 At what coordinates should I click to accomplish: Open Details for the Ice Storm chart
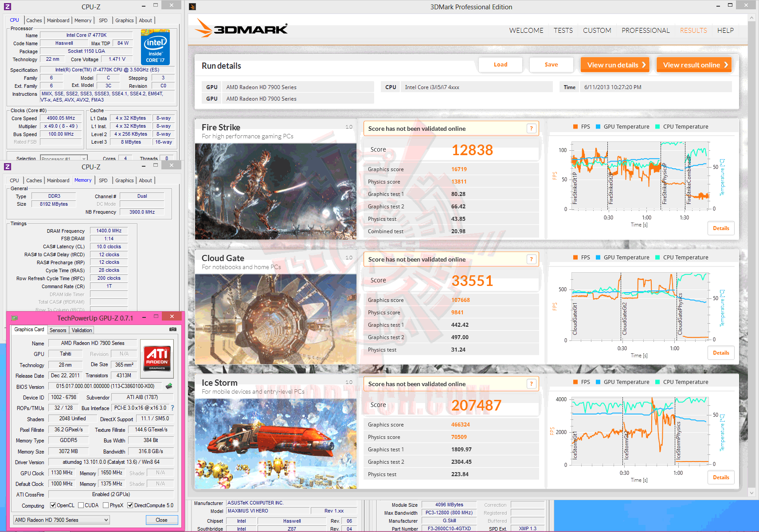click(x=721, y=477)
